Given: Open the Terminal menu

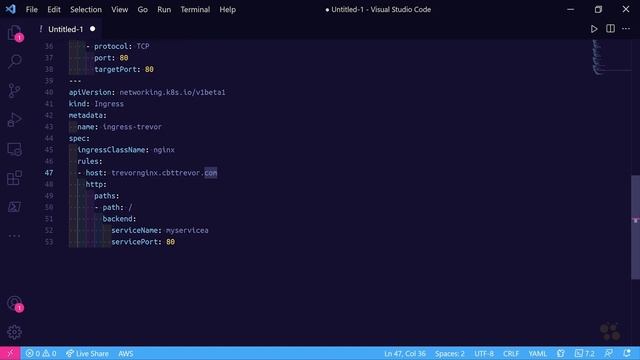Looking at the screenshot, I should pyautogui.click(x=195, y=9).
